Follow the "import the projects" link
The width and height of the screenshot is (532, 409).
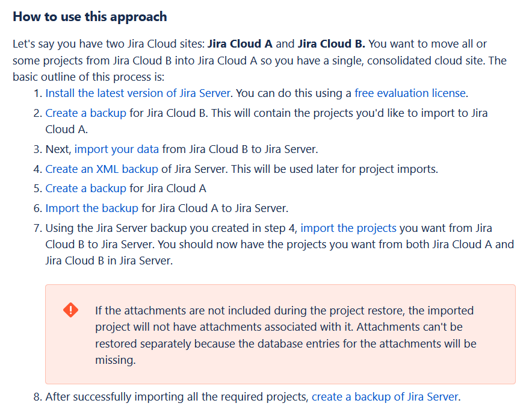click(348, 228)
